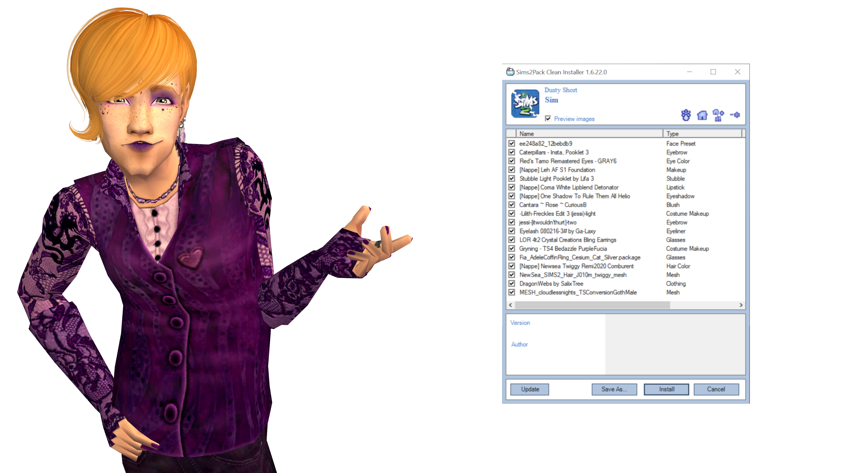The width and height of the screenshot is (868, 473).
Task: Uncheck Newsea Twiggy Remi2020 Comburent checkbox
Action: 512,266
